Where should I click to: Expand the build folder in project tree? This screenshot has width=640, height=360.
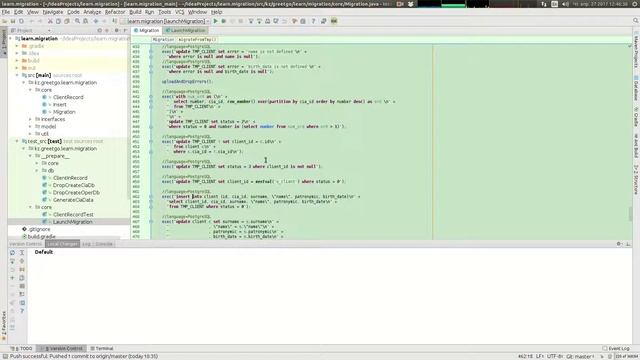[x=17, y=60]
